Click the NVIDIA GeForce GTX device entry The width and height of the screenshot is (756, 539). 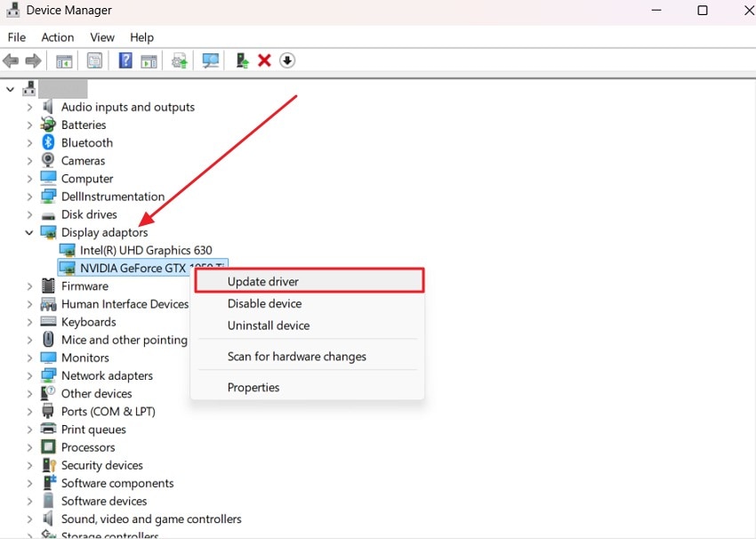point(135,268)
